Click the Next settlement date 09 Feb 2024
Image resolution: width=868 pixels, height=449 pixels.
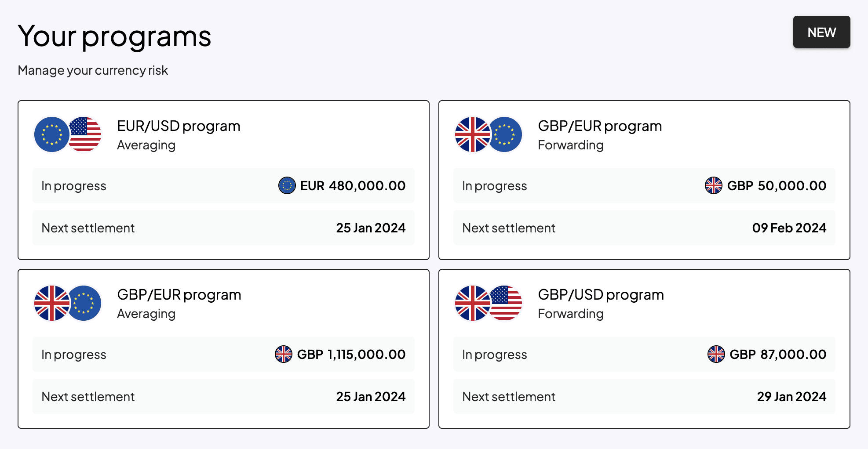click(x=789, y=228)
